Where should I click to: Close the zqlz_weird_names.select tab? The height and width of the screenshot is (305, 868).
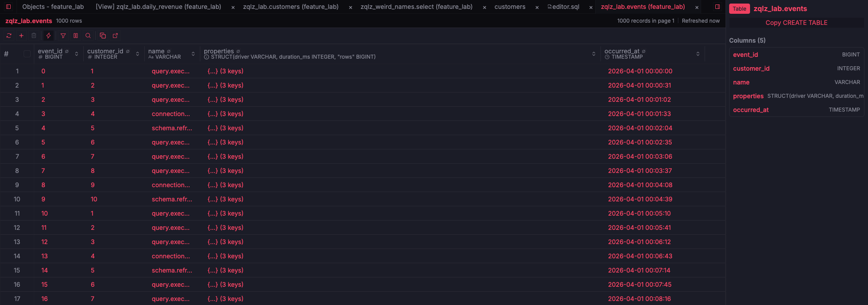pos(484,7)
